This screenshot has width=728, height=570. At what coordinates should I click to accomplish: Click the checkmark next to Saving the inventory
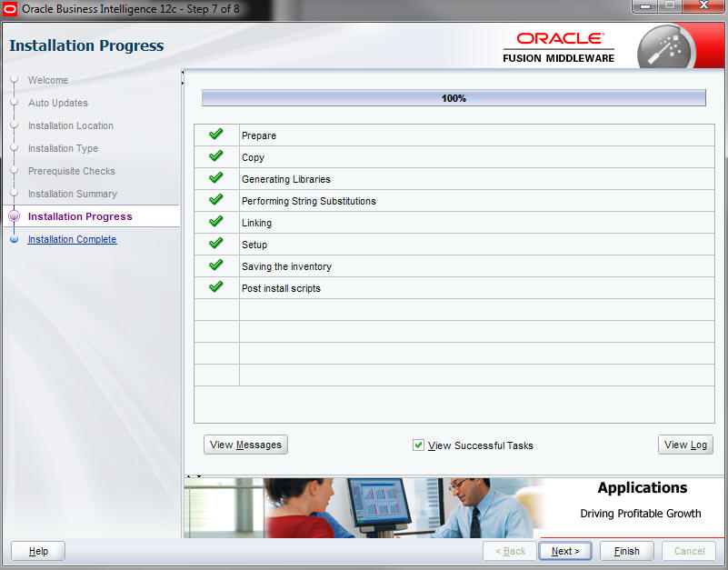point(216,265)
